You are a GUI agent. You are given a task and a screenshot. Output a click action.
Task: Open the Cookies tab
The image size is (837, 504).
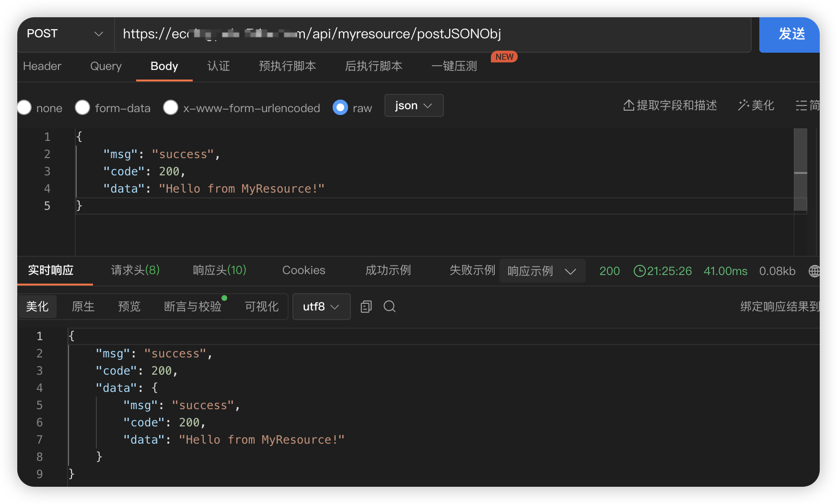(303, 270)
